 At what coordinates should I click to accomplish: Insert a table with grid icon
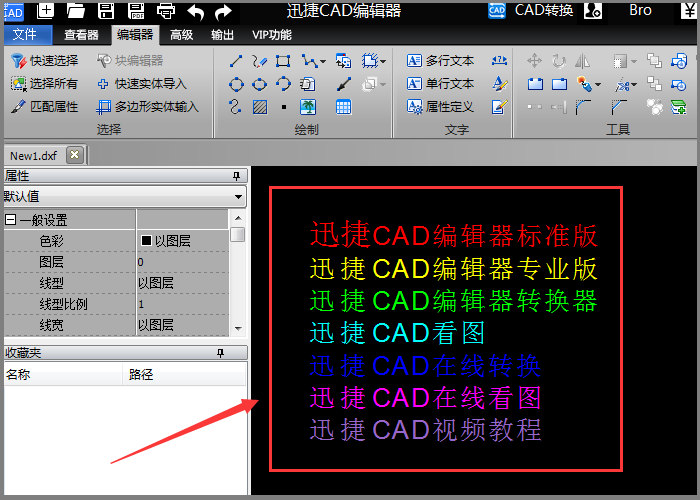coord(343,107)
